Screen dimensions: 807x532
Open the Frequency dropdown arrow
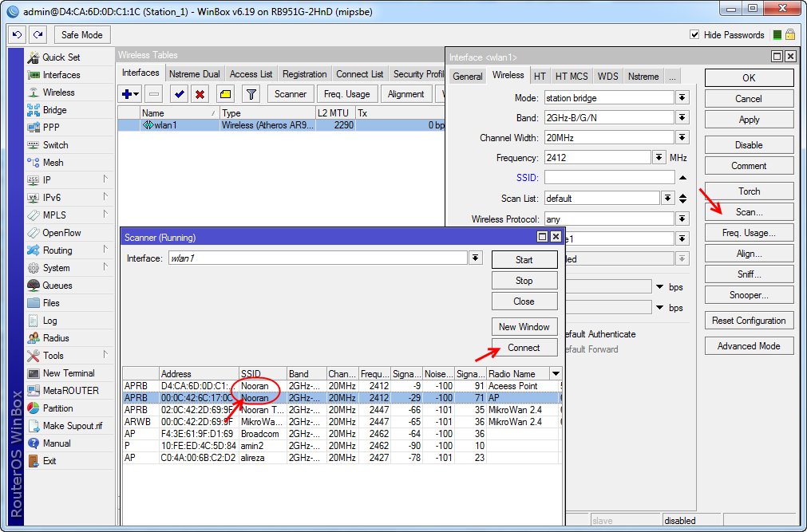click(659, 158)
